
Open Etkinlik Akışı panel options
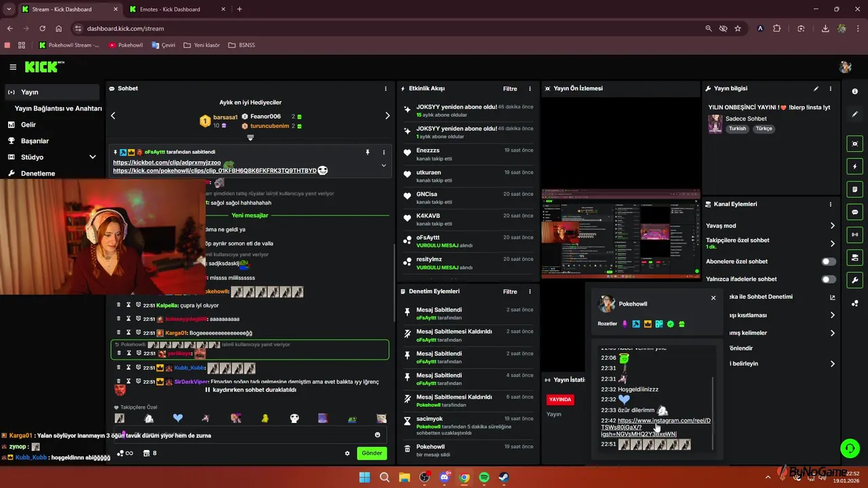[x=530, y=89]
